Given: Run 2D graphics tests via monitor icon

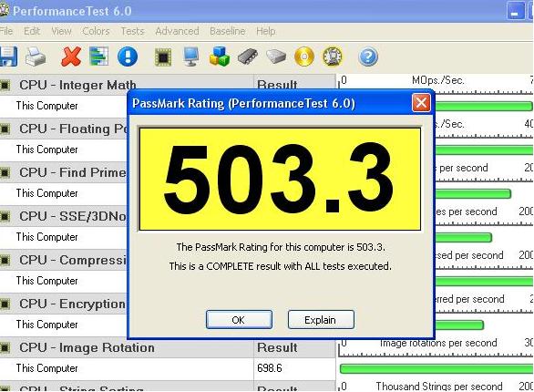Looking at the screenshot, I should click(190, 57).
